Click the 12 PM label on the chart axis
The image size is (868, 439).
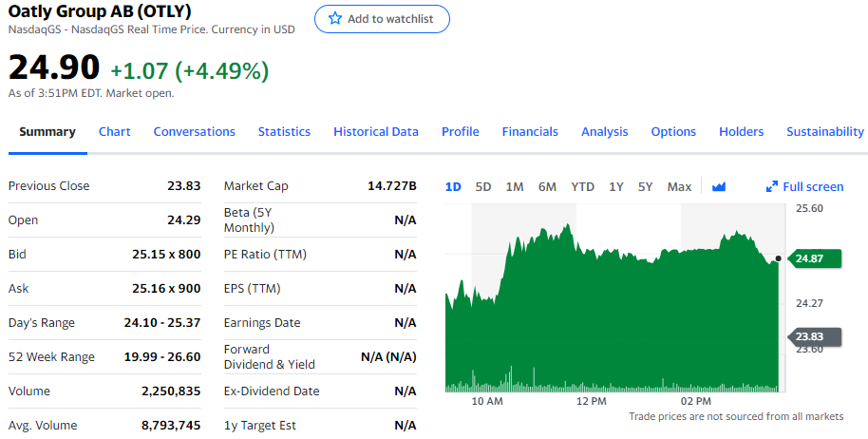tap(592, 401)
